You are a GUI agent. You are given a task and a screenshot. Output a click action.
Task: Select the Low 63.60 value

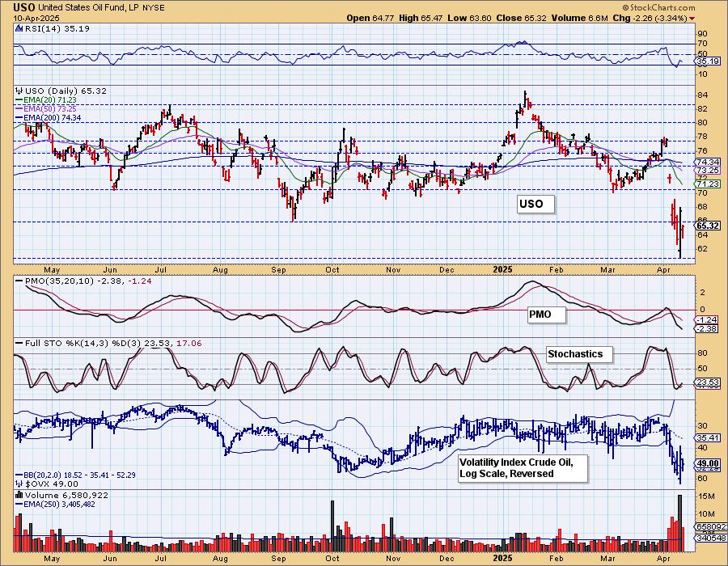[469, 18]
